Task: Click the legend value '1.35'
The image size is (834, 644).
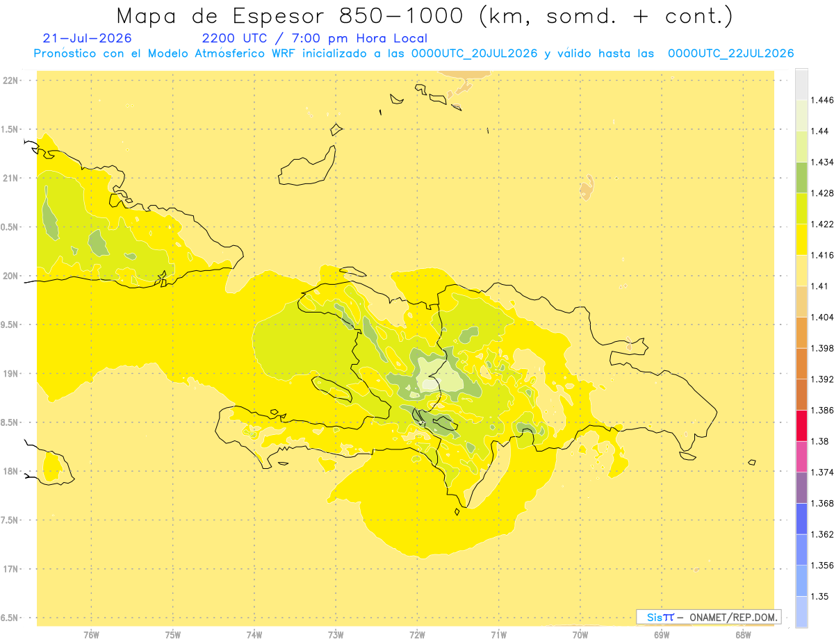Action: pyautogui.click(x=820, y=596)
